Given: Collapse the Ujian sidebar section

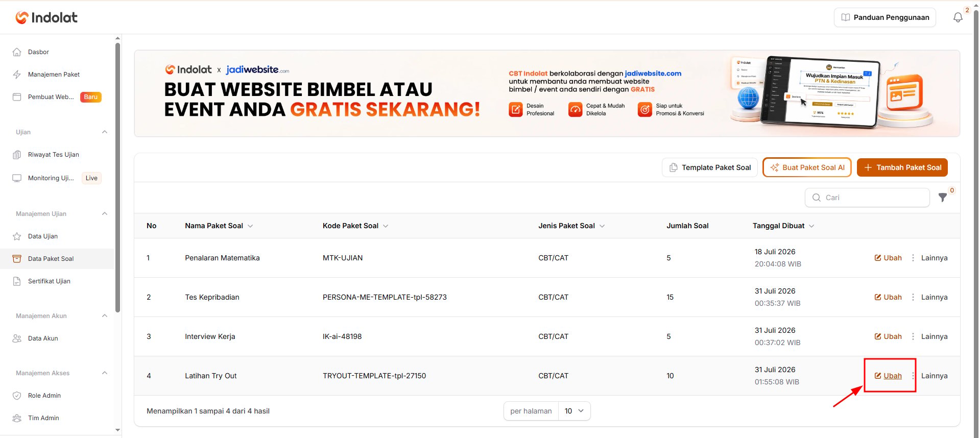Looking at the screenshot, I should (105, 132).
